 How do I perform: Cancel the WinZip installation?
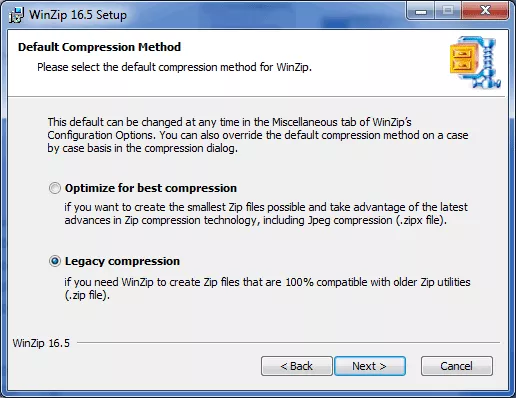457,366
